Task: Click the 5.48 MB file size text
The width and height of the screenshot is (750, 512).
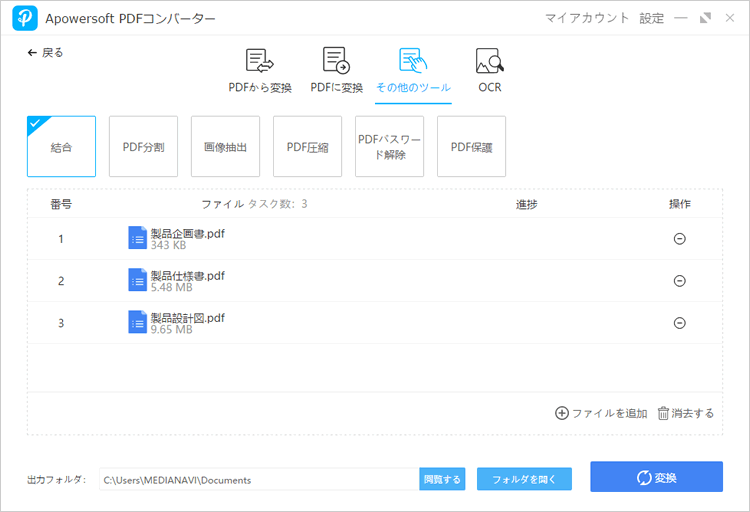Action: pos(172,288)
